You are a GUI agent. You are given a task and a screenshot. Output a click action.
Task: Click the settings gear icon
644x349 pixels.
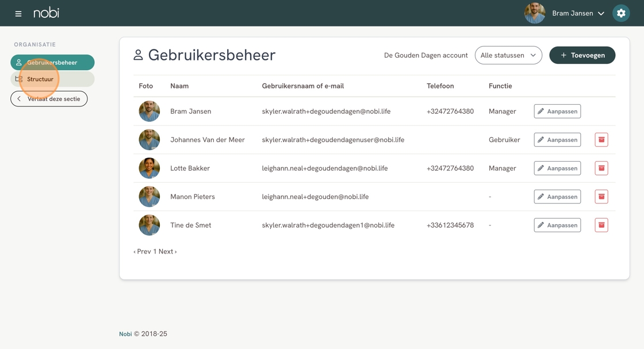(x=621, y=13)
